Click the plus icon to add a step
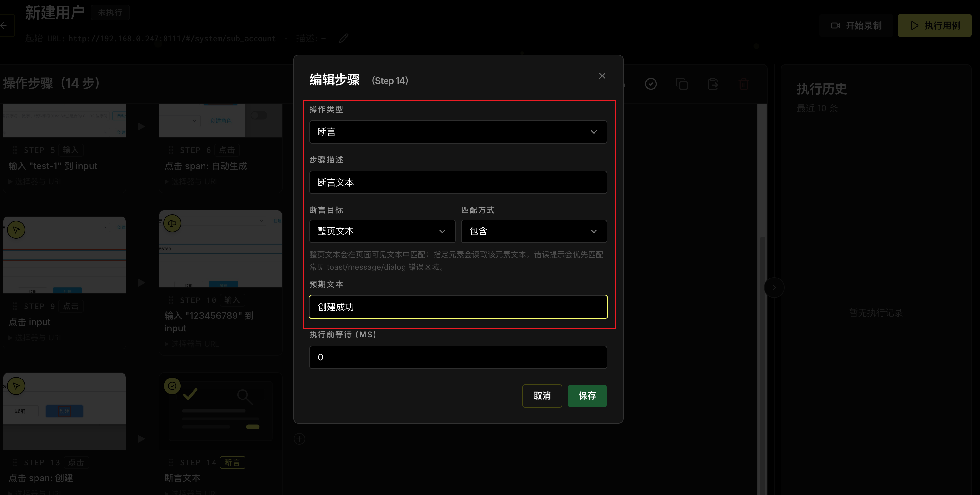Image resolution: width=980 pixels, height=495 pixels. (299, 439)
